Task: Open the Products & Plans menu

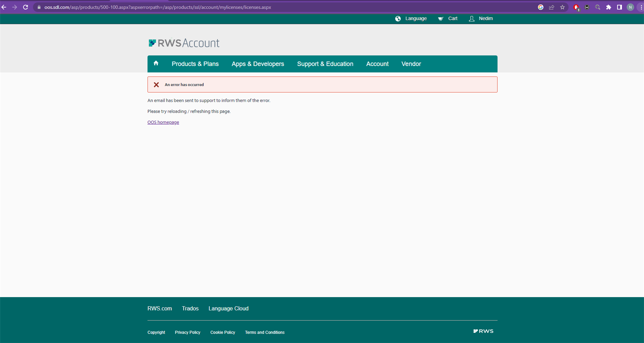Action: 195,64
